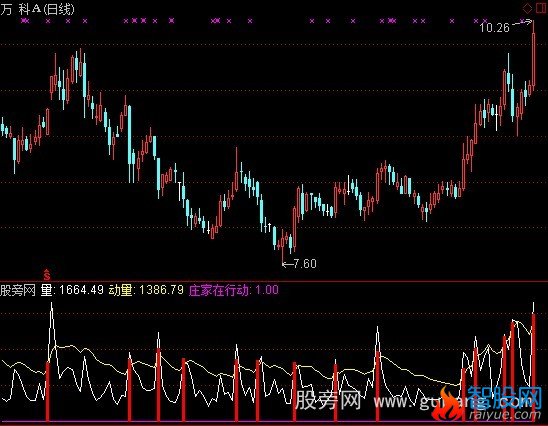Click the 10.26 high price label

pos(495,28)
